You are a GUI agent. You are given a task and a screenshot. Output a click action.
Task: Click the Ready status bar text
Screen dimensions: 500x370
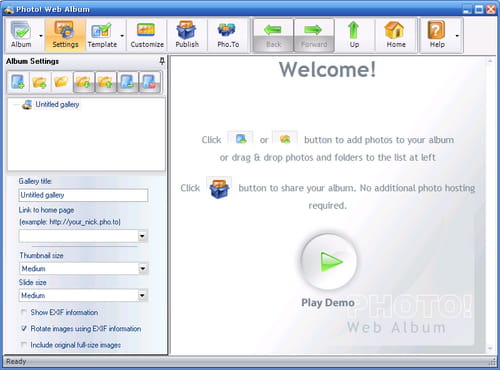(16, 361)
